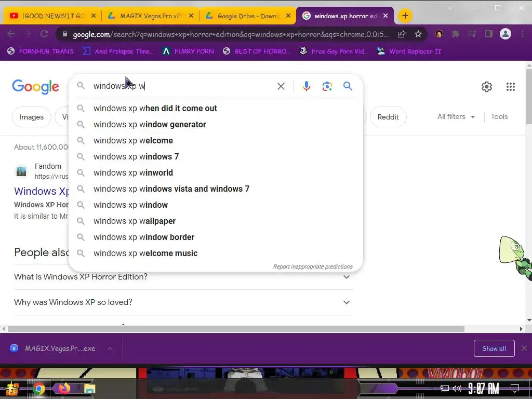Bookmark this page with the star icon

click(418, 34)
